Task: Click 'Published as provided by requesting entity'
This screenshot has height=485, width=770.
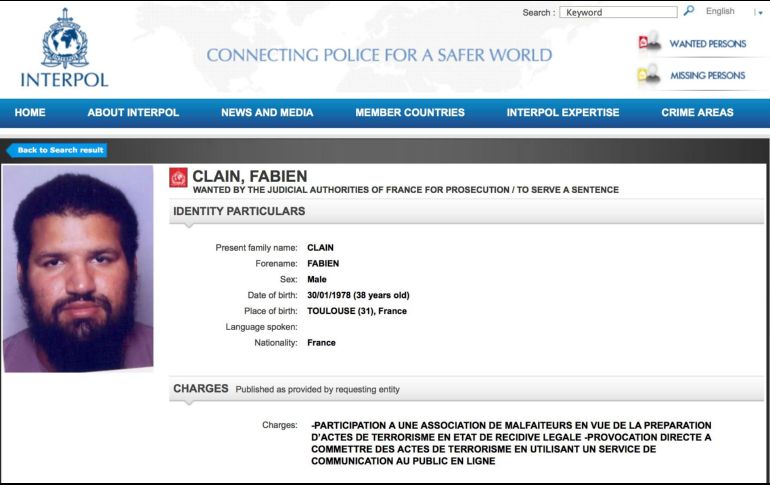Action: tap(317, 389)
